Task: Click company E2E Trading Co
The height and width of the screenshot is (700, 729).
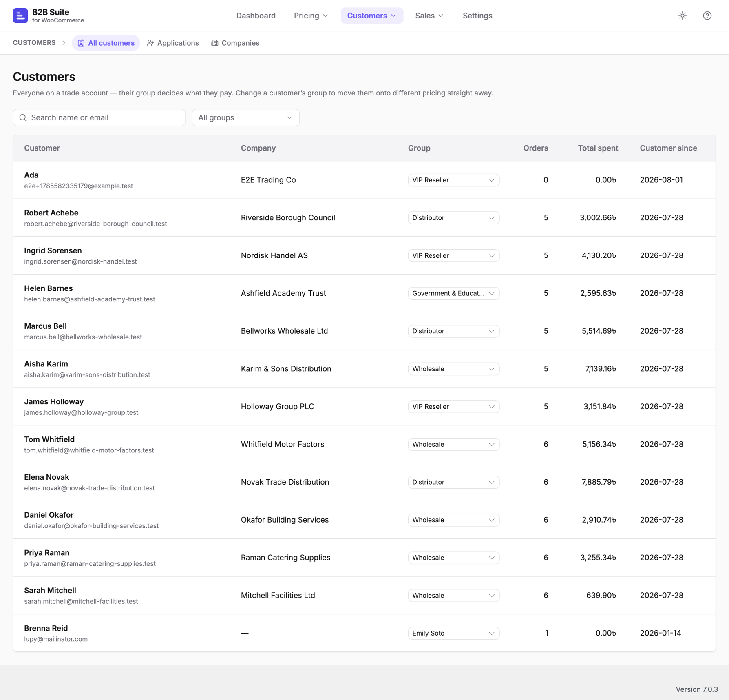Action: pyautogui.click(x=268, y=180)
